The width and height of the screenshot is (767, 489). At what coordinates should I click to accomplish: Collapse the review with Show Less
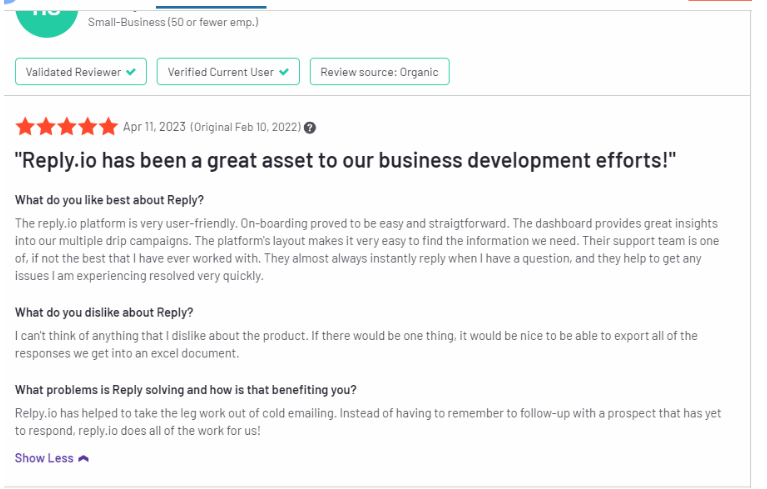tap(51, 458)
